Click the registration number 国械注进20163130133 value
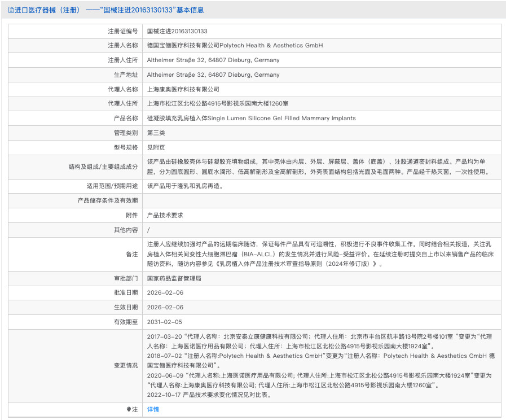Screen dimensions: 506x420 177,31
